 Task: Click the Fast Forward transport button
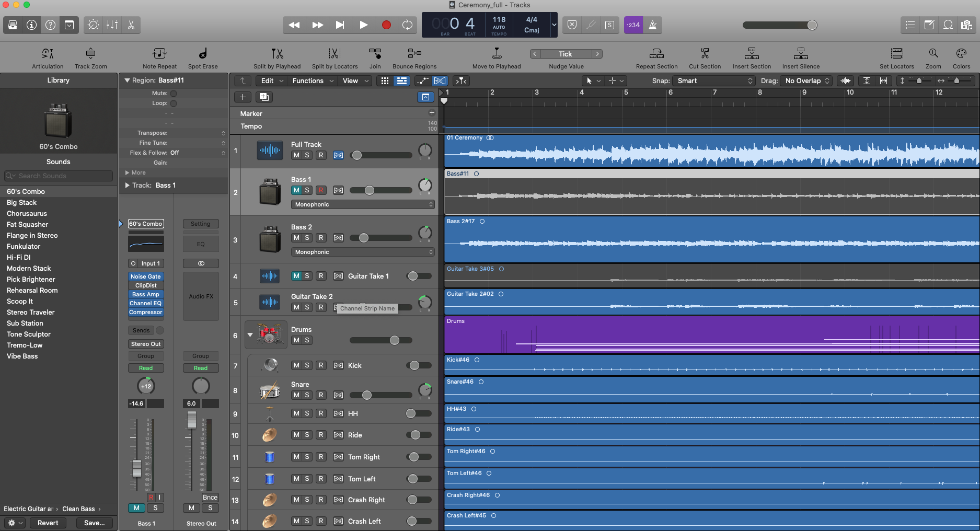pos(317,25)
